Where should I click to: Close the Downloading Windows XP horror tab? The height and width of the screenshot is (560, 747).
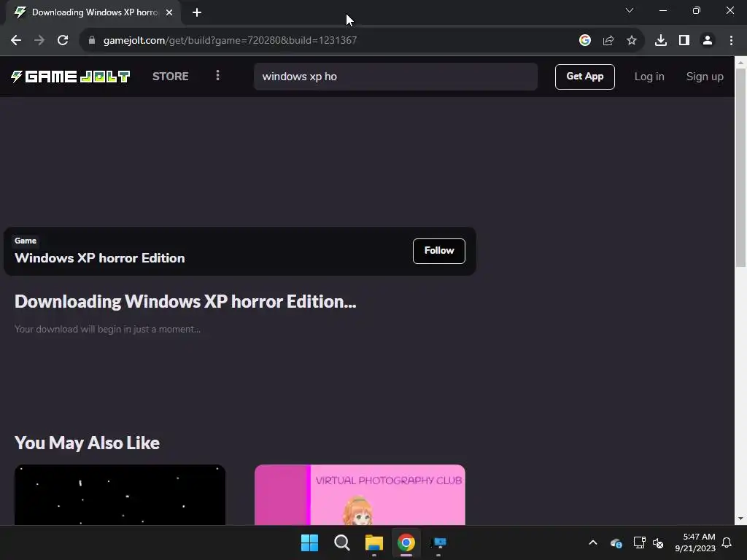(169, 12)
